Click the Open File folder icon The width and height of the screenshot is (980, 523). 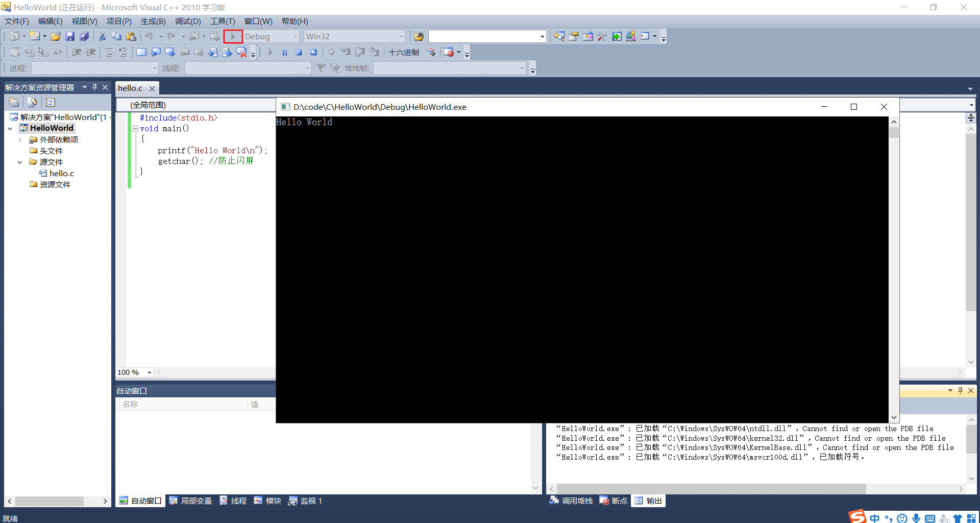(56, 36)
